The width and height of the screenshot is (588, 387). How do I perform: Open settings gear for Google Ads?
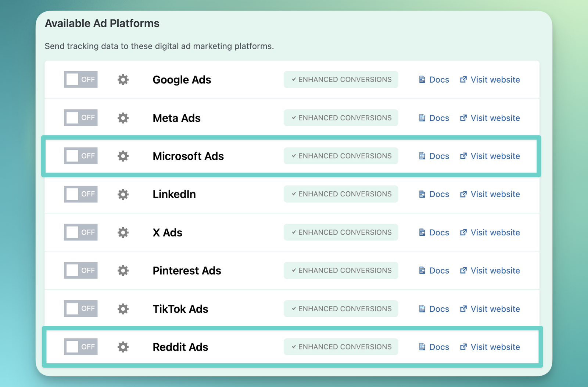(123, 80)
